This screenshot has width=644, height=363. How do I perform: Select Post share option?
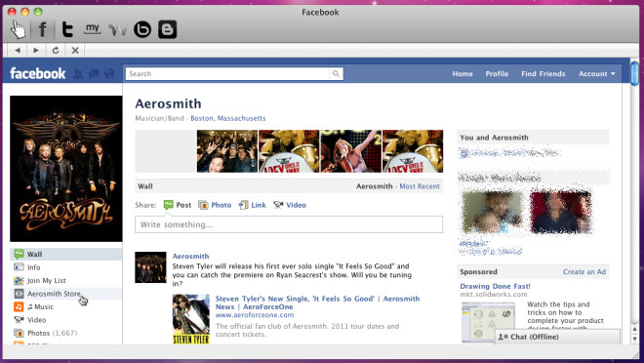(178, 205)
